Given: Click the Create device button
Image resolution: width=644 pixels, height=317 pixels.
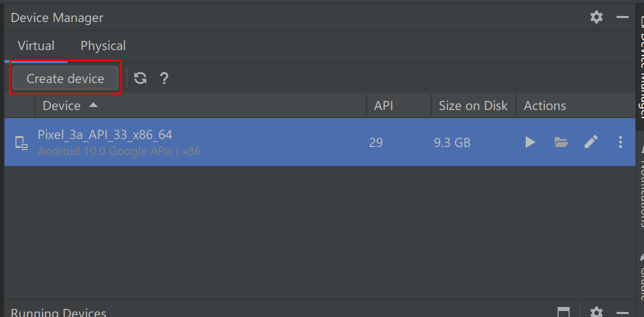Looking at the screenshot, I should pyautogui.click(x=65, y=78).
